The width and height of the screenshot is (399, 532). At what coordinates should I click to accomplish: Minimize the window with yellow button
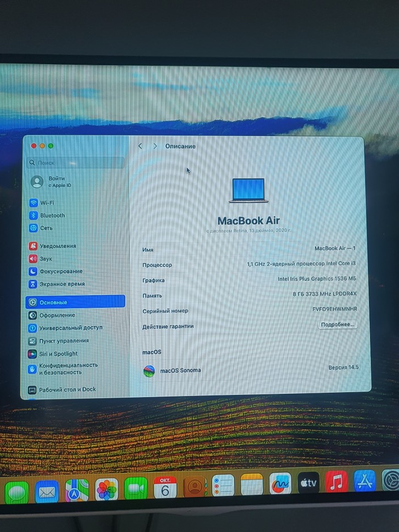42,145
